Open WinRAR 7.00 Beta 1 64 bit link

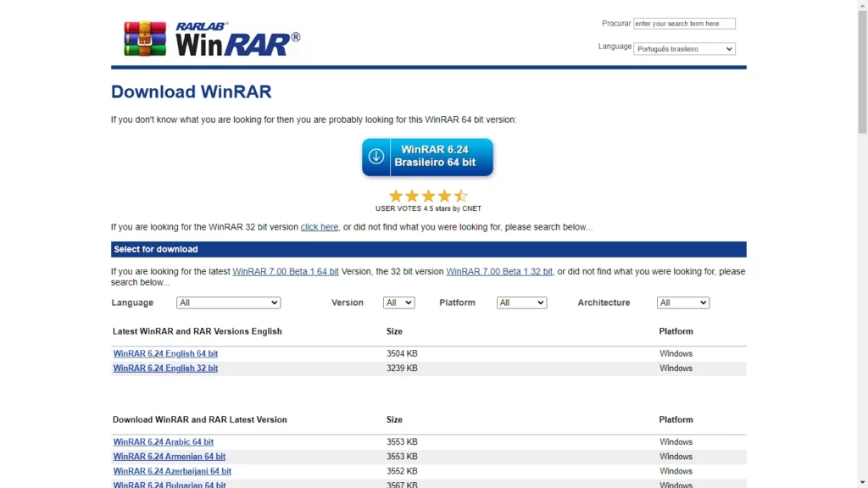pyautogui.click(x=286, y=272)
